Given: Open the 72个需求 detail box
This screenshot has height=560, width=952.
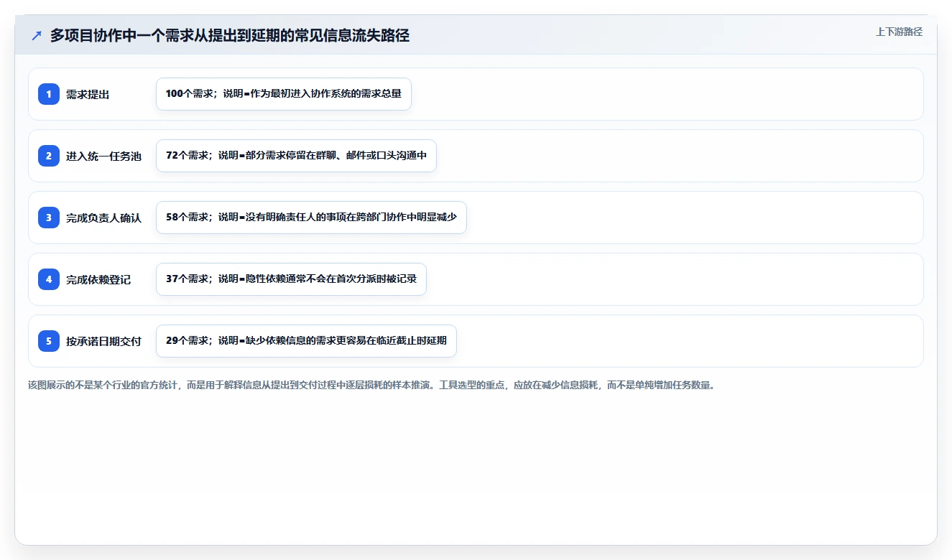Looking at the screenshot, I should click(x=296, y=156).
